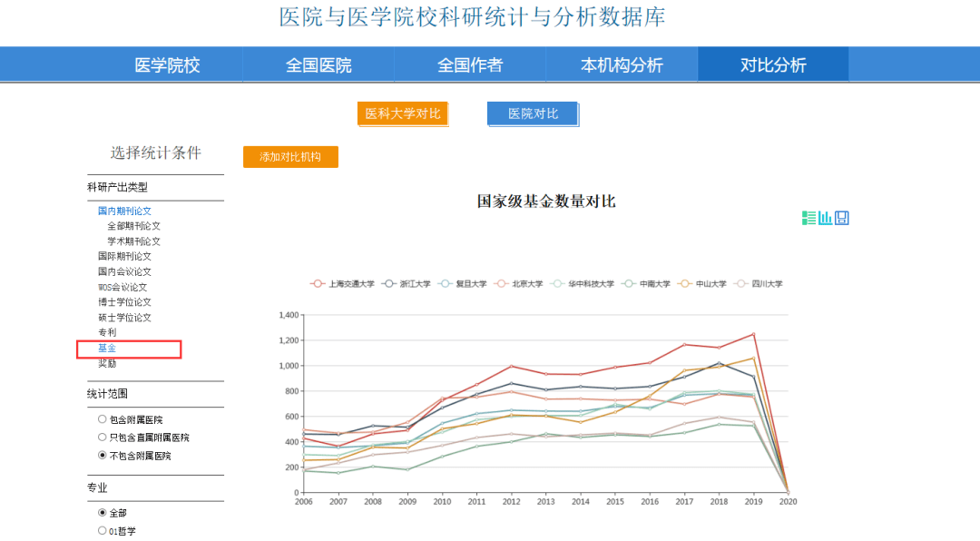
Task: Select 包含附属医院 radio option
Action: pos(101,419)
